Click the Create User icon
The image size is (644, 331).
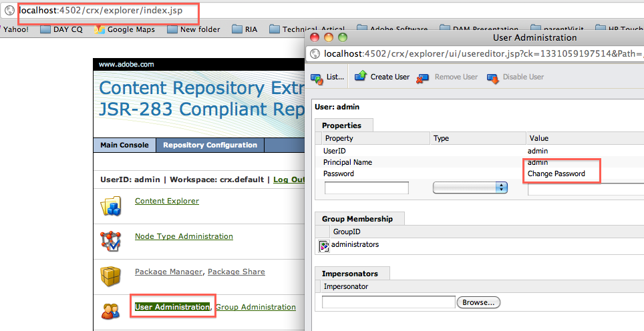click(x=361, y=76)
